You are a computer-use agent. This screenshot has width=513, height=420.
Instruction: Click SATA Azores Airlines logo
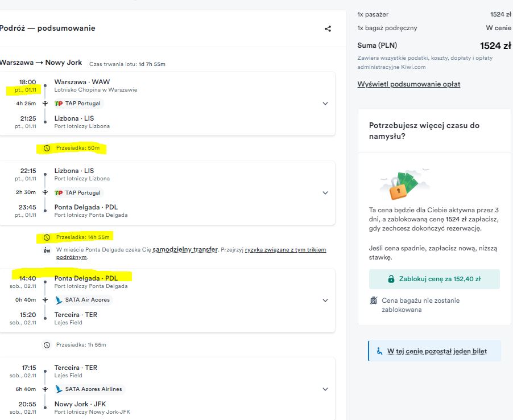click(x=59, y=389)
